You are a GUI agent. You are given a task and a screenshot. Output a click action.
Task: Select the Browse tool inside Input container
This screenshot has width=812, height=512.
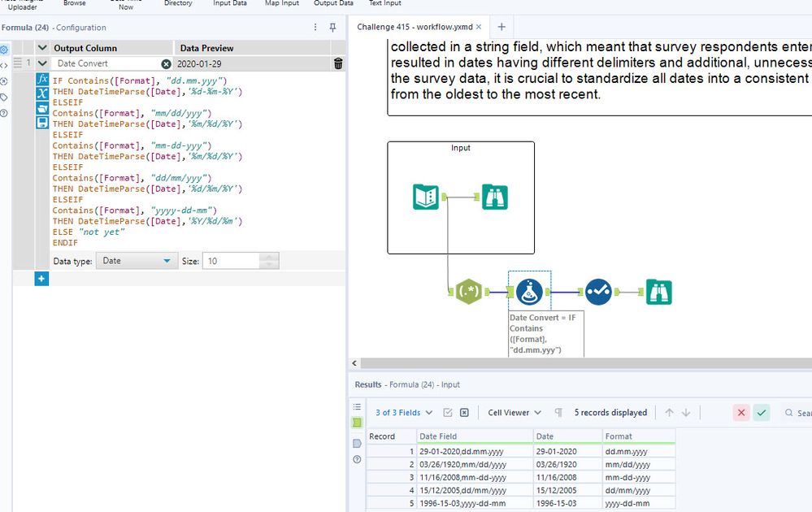pos(494,197)
